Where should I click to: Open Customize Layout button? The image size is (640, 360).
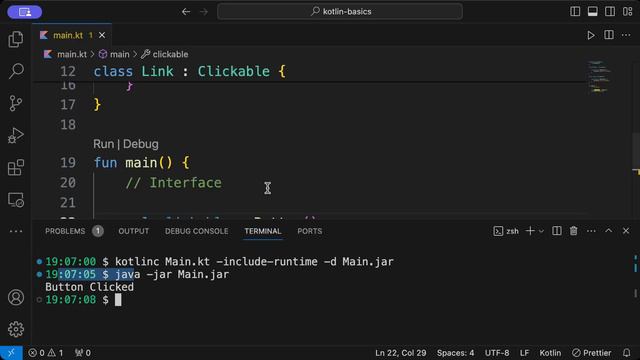point(628,11)
